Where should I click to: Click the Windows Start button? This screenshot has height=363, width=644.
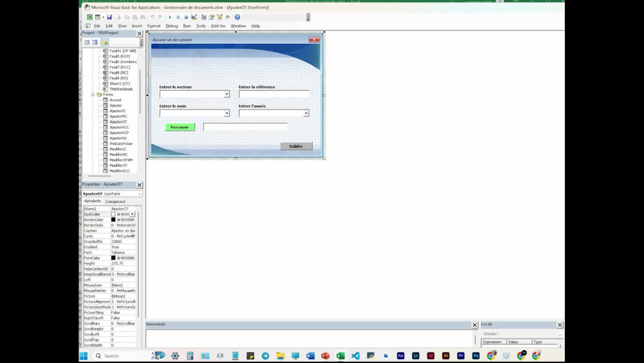pos(84,356)
